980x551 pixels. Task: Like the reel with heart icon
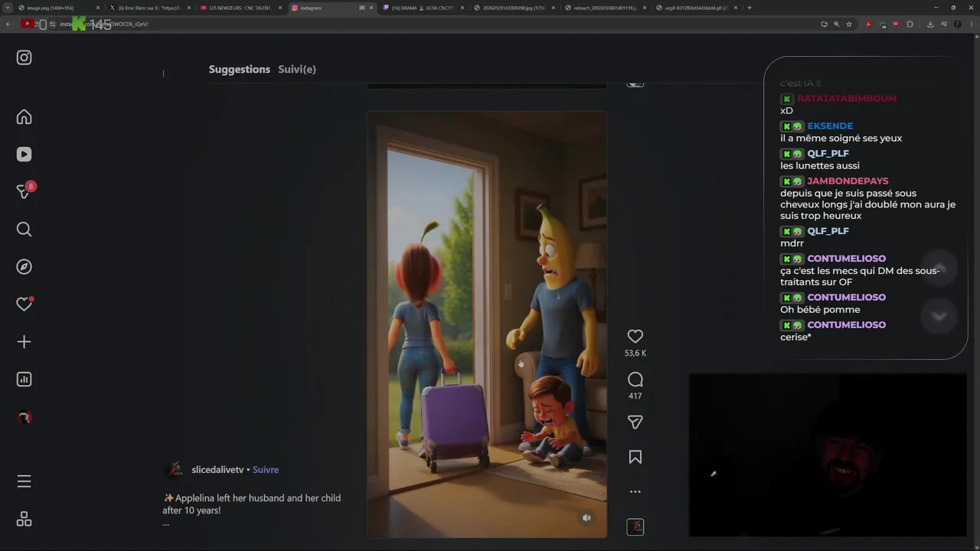[x=635, y=336]
